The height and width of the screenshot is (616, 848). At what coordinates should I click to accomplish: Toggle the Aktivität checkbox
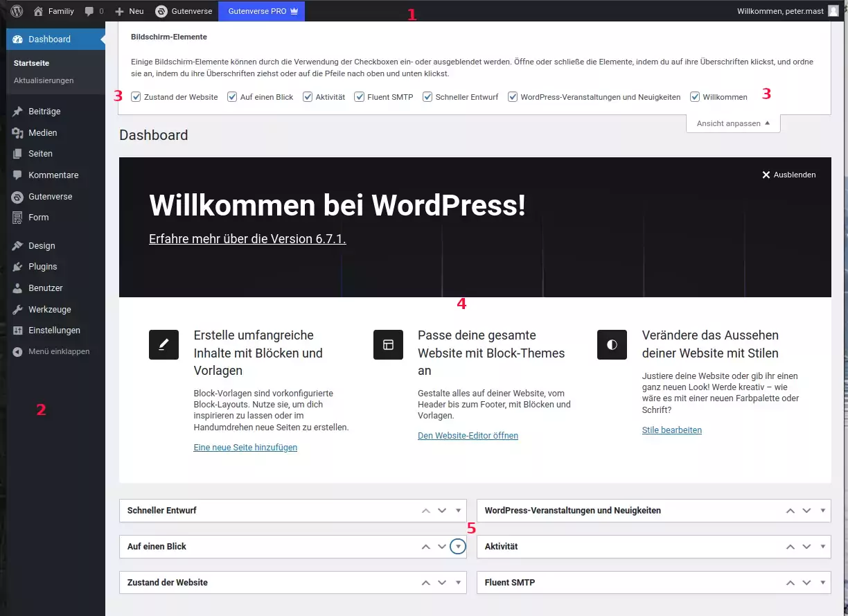[308, 97]
